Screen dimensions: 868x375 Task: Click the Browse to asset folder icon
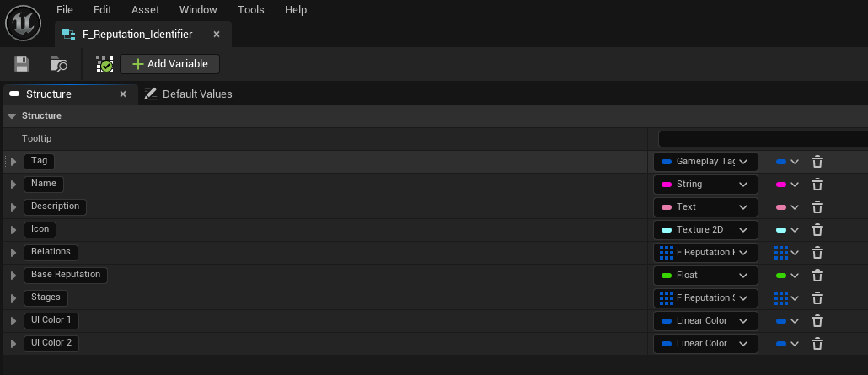[58, 64]
